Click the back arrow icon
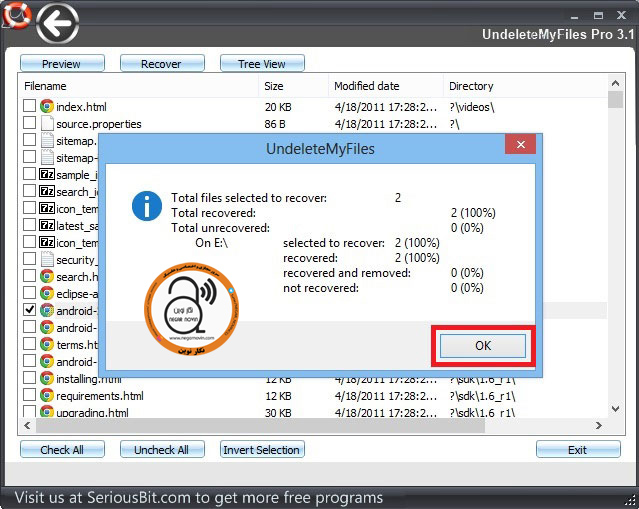 pos(57,23)
